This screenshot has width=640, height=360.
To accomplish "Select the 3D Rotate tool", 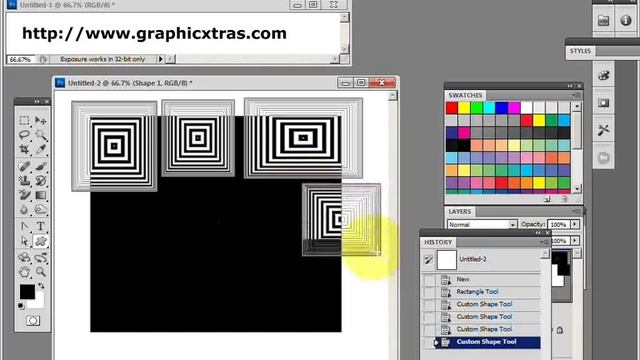I will click(24, 258).
